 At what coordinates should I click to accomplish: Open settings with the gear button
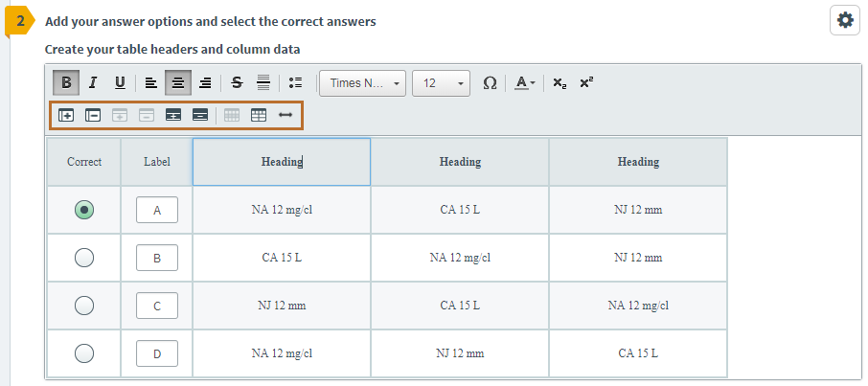click(x=845, y=21)
